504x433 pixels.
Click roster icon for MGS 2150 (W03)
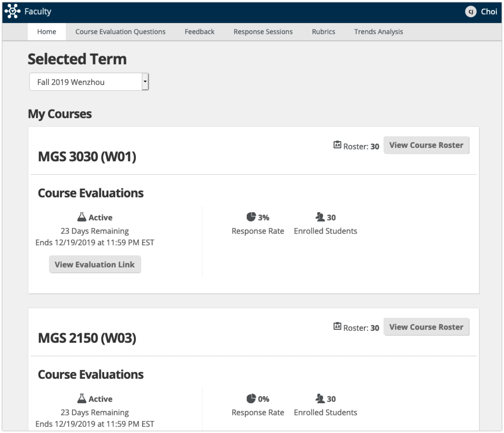coord(337,326)
